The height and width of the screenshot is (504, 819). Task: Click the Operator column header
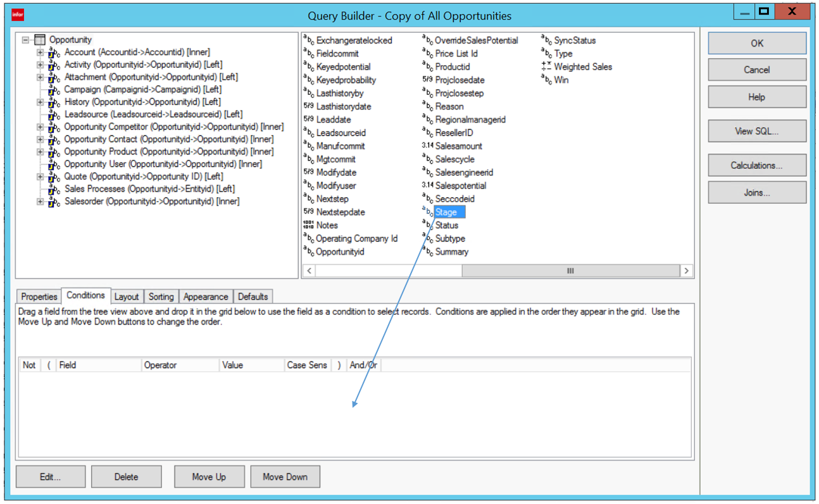180,365
